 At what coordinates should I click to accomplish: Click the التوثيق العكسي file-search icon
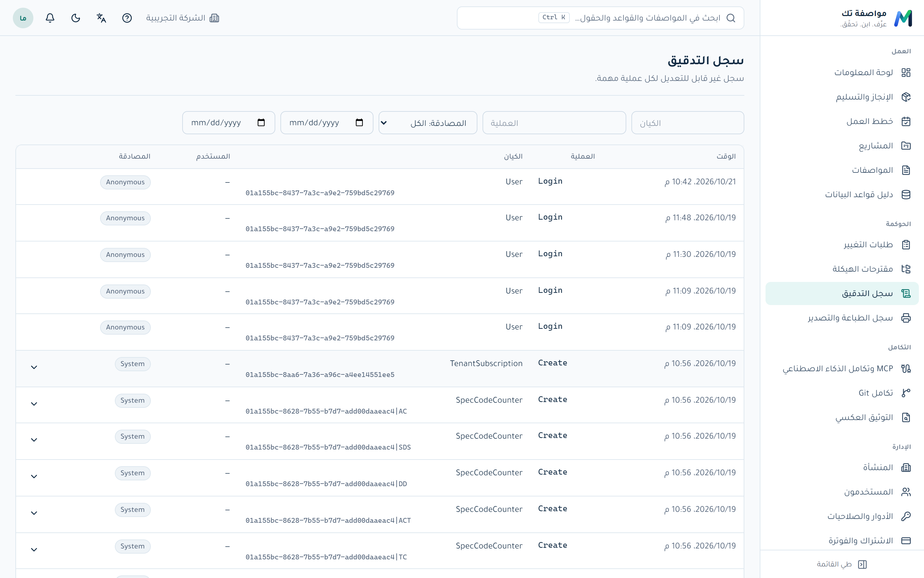(x=906, y=417)
